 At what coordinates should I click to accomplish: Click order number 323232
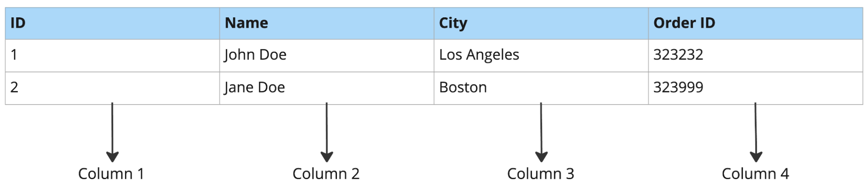click(x=678, y=55)
